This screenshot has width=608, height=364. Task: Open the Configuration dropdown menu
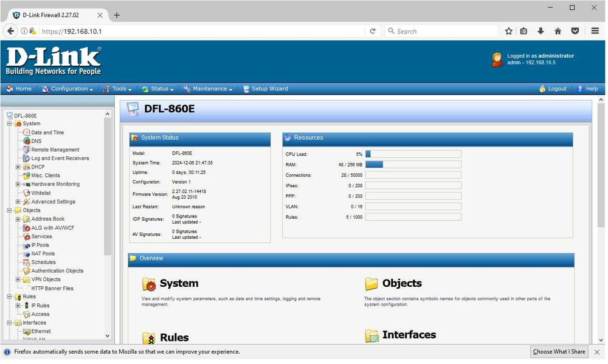pos(67,89)
